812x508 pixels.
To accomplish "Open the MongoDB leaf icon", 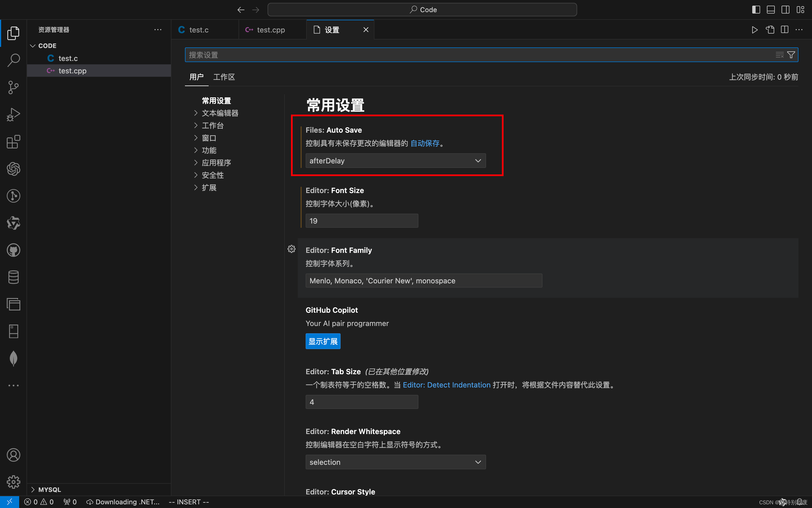I will pyautogui.click(x=14, y=358).
